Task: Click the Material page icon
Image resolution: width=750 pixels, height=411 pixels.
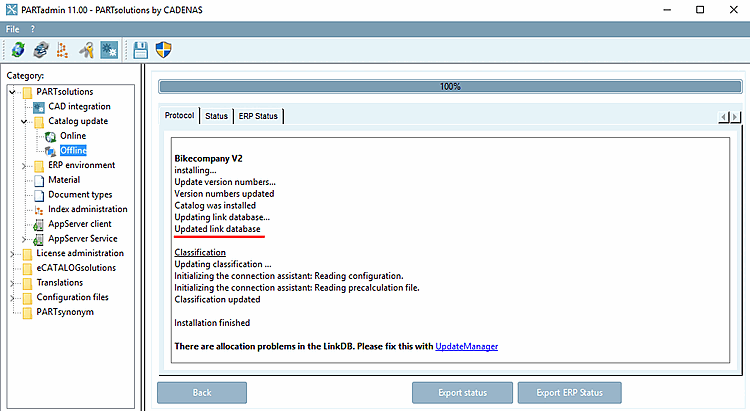Action: tap(39, 180)
